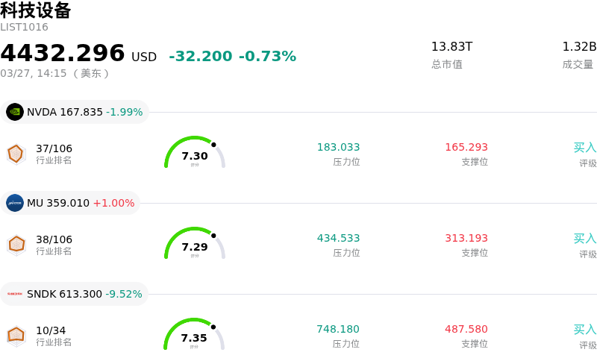Click the Micron MU logo icon
The height and width of the screenshot is (364, 597).
(15, 203)
